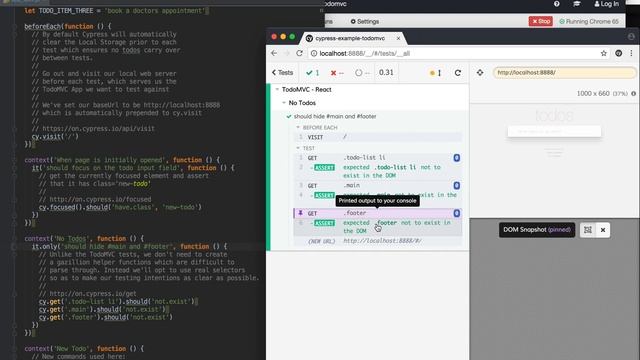Click the passed tests checkmark count

(313, 73)
